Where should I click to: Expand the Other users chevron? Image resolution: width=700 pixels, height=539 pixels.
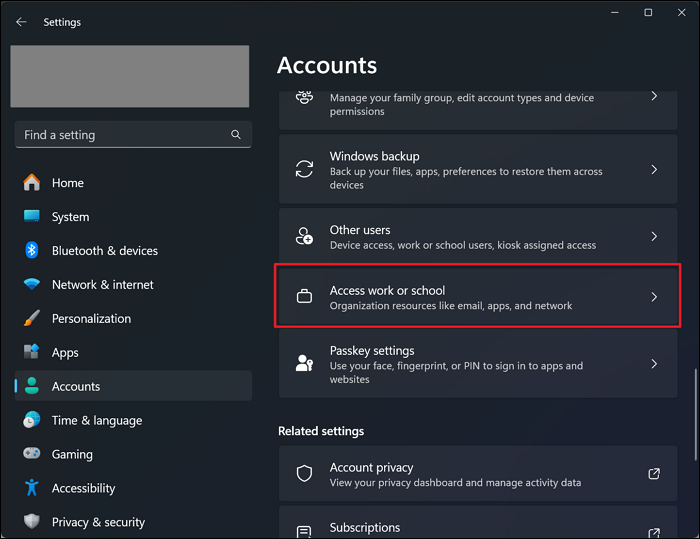pyautogui.click(x=654, y=237)
